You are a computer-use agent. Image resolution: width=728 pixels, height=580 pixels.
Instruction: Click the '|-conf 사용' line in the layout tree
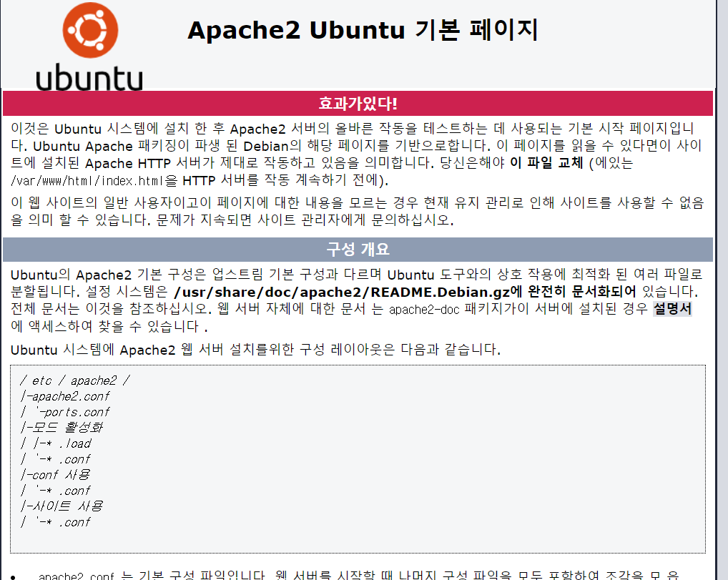55,475
